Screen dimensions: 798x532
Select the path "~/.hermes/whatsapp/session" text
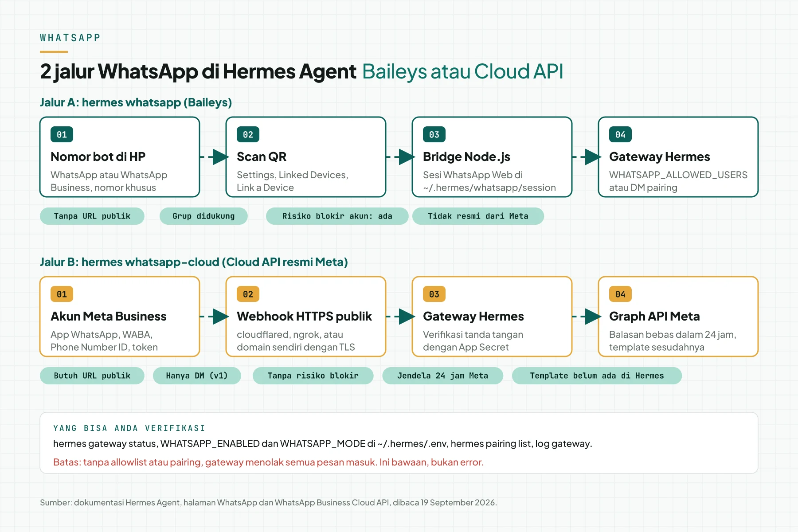[489, 188]
